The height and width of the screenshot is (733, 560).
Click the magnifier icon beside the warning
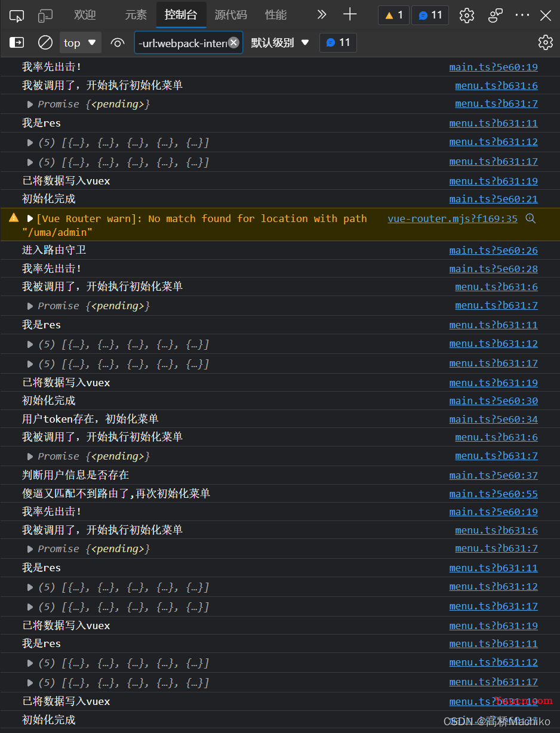click(530, 218)
